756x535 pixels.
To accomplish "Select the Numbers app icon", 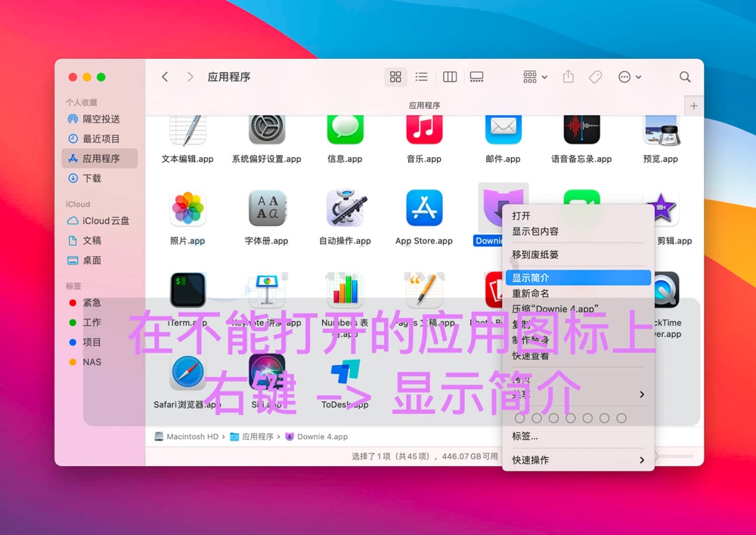I will click(x=345, y=290).
